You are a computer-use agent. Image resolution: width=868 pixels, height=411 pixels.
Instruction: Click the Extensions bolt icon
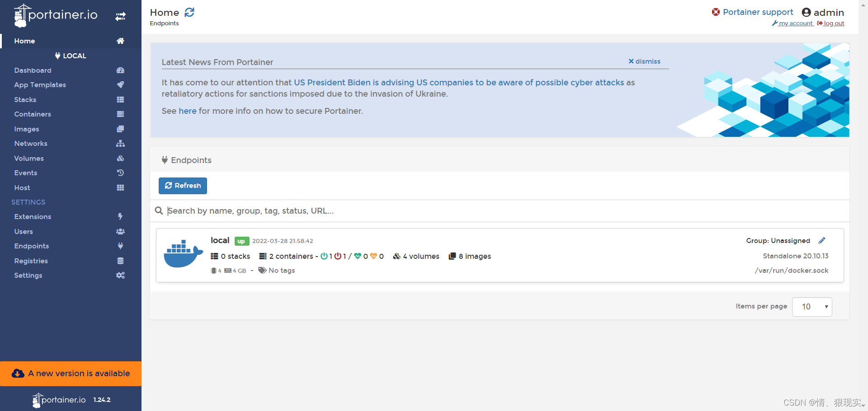tap(120, 217)
